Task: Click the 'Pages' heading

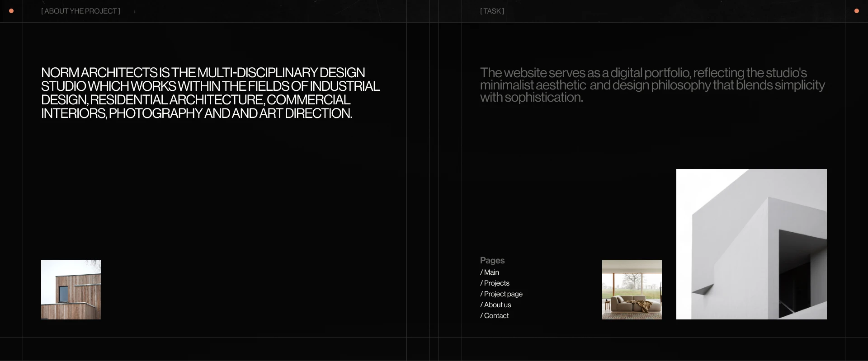Action: click(492, 261)
